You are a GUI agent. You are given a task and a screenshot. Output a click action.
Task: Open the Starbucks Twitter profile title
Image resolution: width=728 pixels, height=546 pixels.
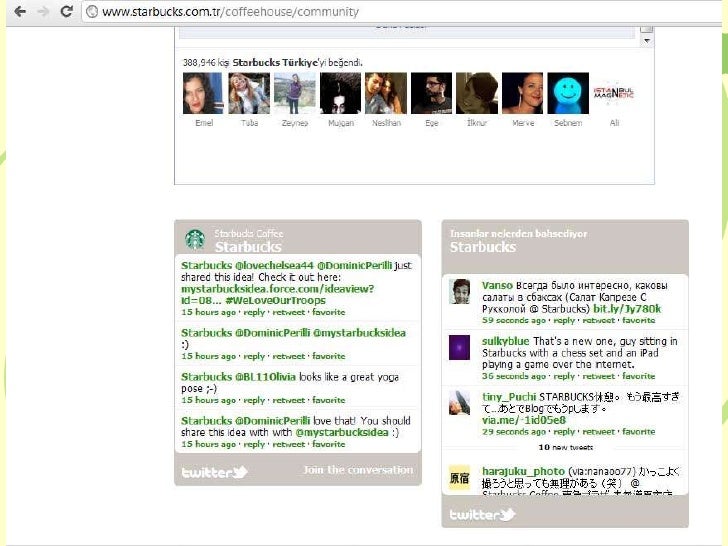[248, 247]
